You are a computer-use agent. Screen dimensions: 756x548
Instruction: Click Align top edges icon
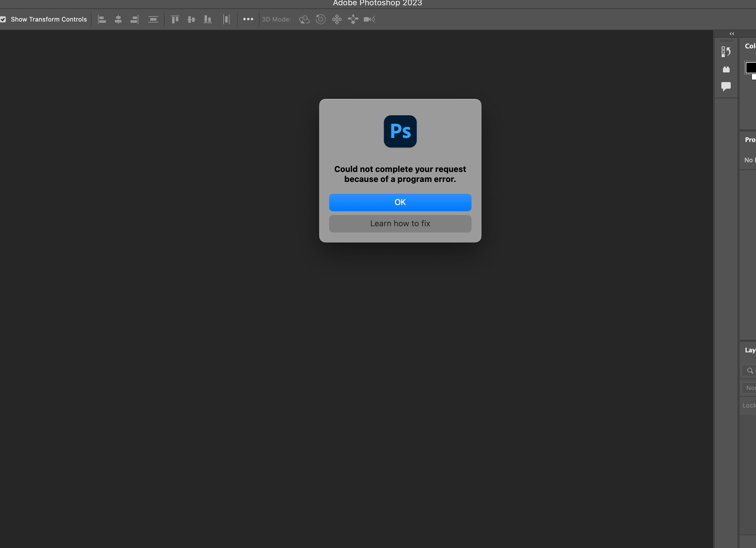[175, 19]
